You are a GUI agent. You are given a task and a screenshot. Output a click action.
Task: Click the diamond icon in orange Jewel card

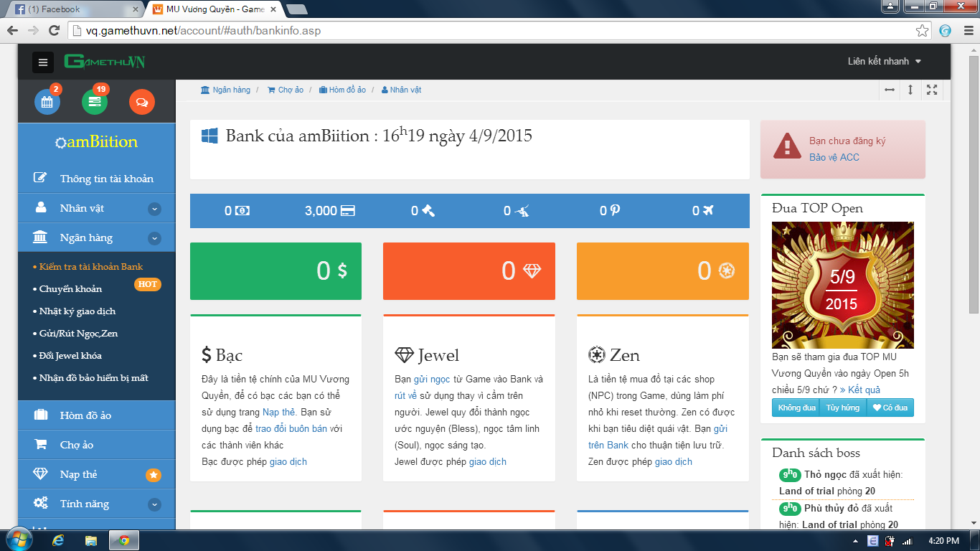[532, 270]
